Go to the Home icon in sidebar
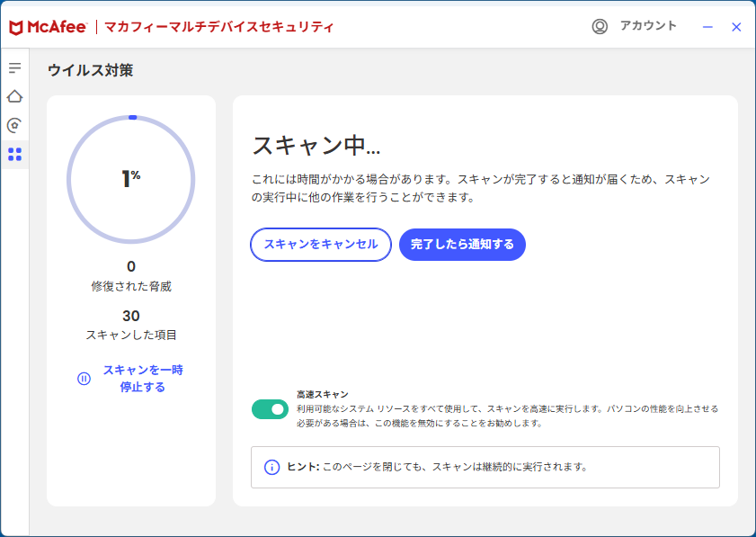 (14, 96)
